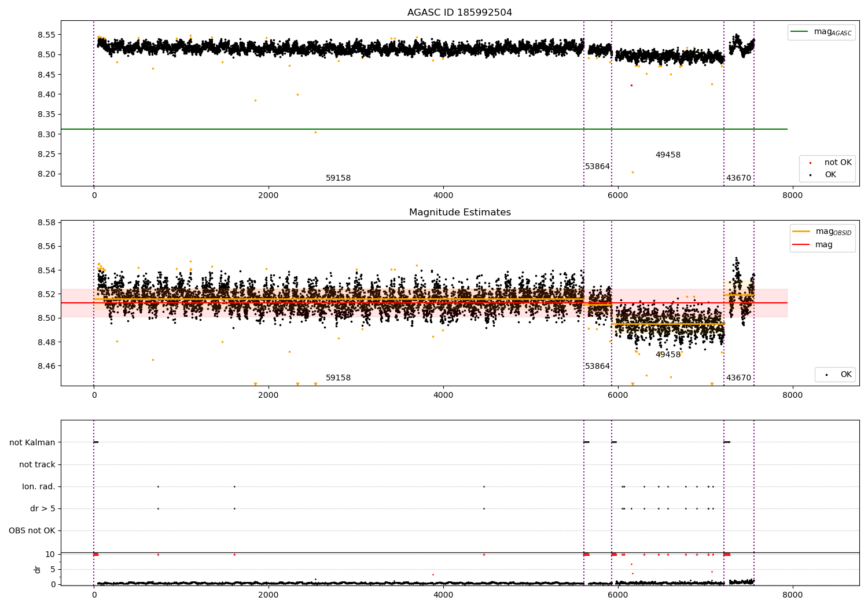Click the 4000 x-axis tick under top plot
Image resolution: width=868 pixels, height=608 pixels.
[x=443, y=196]
